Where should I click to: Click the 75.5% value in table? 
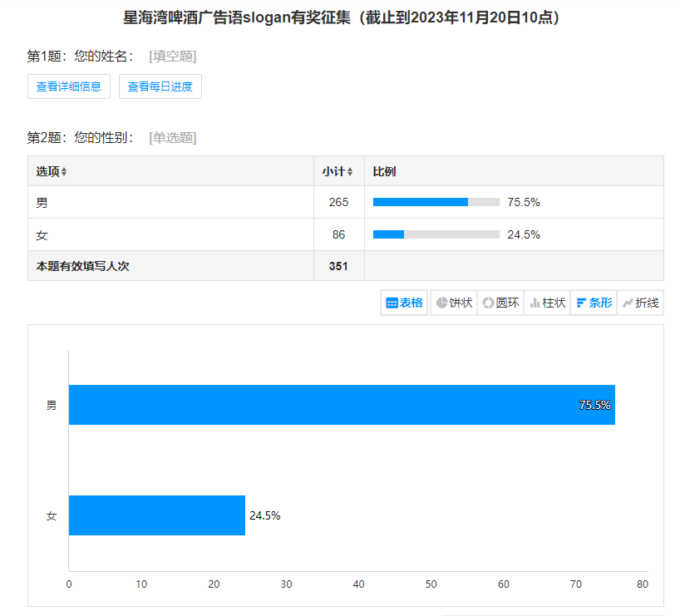(524, 202)
